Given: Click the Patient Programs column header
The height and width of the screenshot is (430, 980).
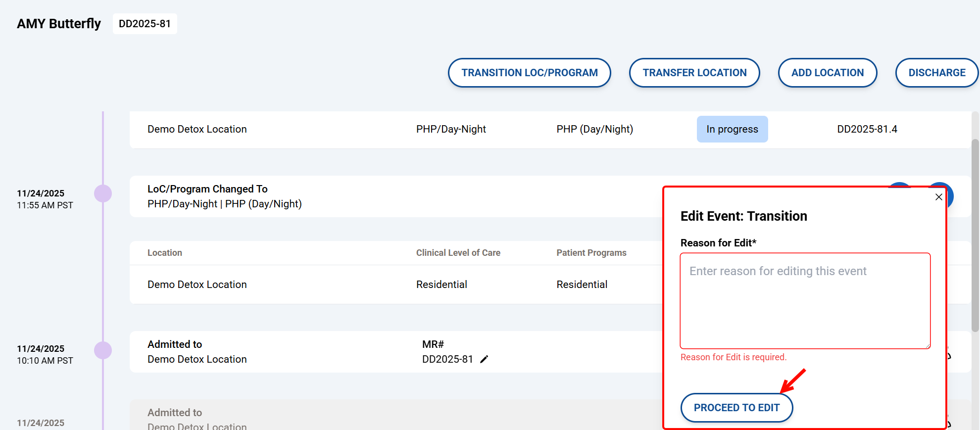Looking at the screenshot, I should [x=591, y=253].
